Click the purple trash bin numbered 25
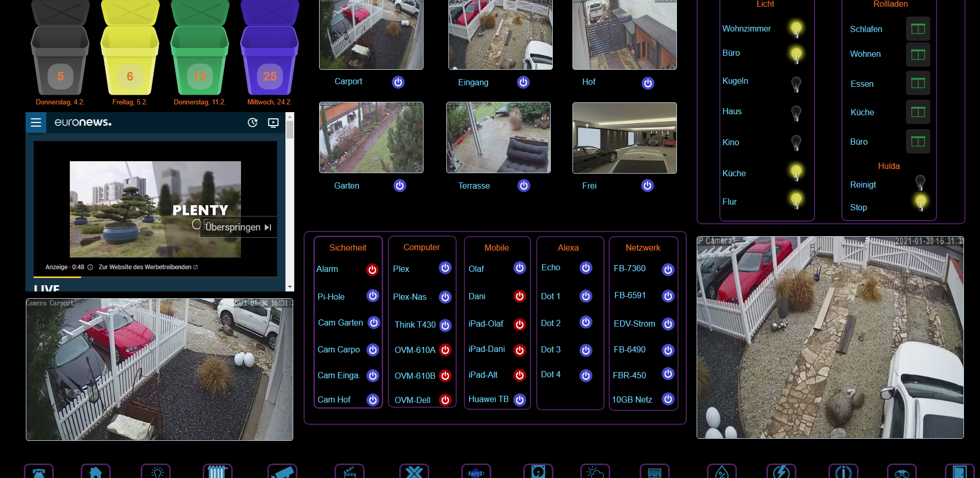This screenshot has width=980, height=478. point(269,48)
